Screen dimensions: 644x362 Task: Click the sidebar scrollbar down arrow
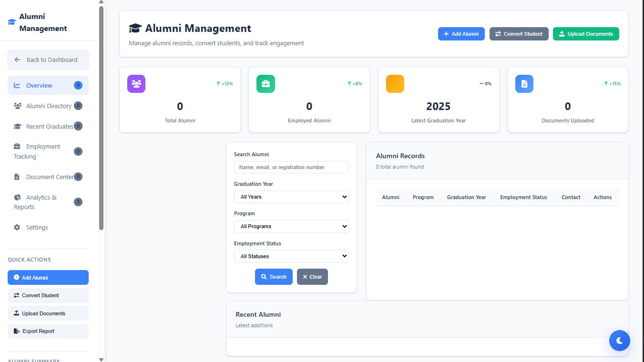(x=101, y=359)
